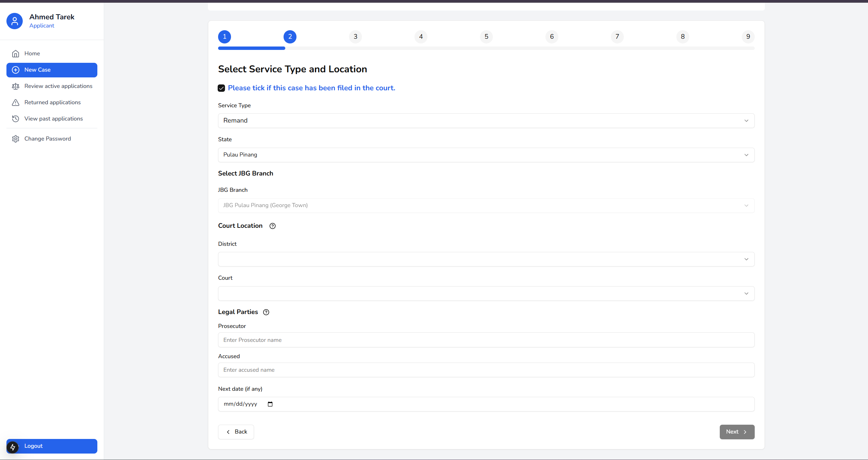The width and height of the screenshot is (868, 460).
Task: Click the Prosecutor name input field
Action: (x=486, y=340)
